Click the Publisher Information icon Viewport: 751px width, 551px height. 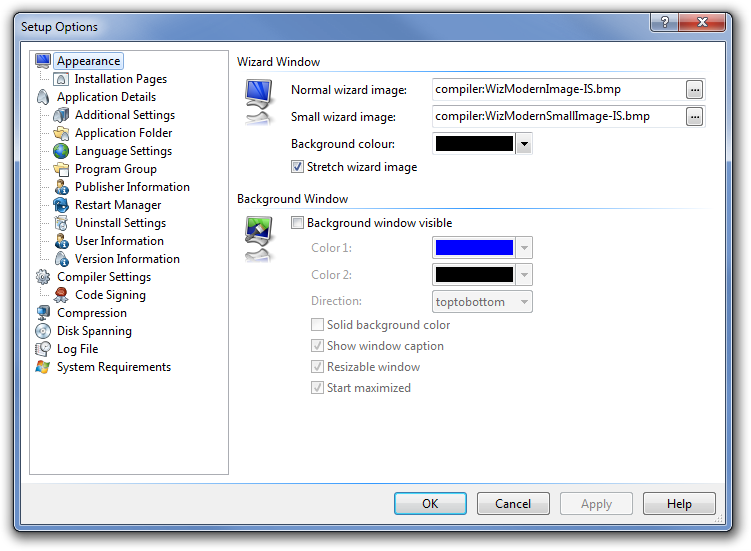(x=61, y=187)
